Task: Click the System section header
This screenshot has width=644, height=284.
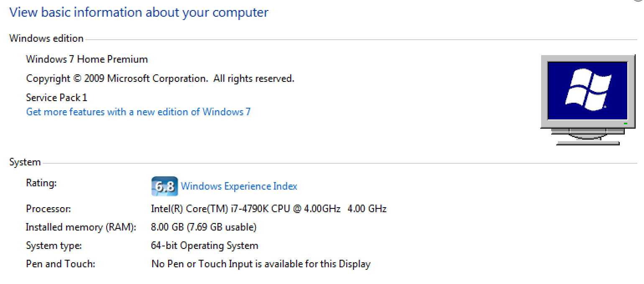Action: tap(25, 162)
